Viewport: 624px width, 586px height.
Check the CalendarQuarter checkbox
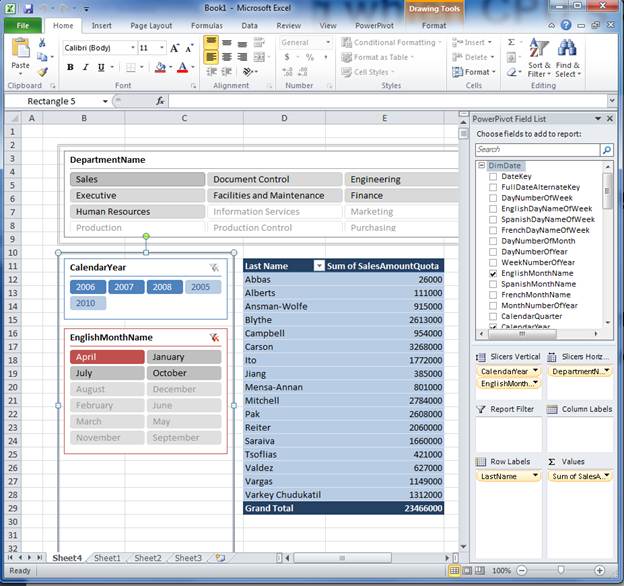pyautogui.click(x=493, y=316)
